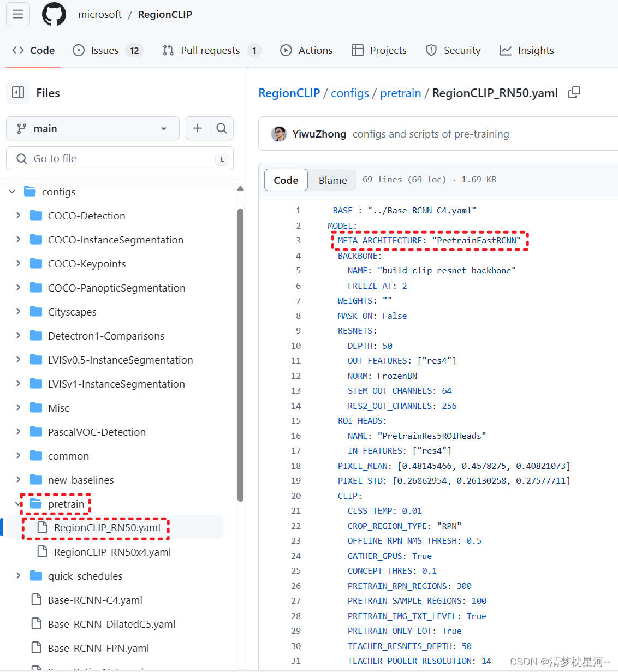This screenshot has width=618, height=672.
Task: Expand the COCO-PanopticSegmentation folder chevron
Action: coord(18,288)
